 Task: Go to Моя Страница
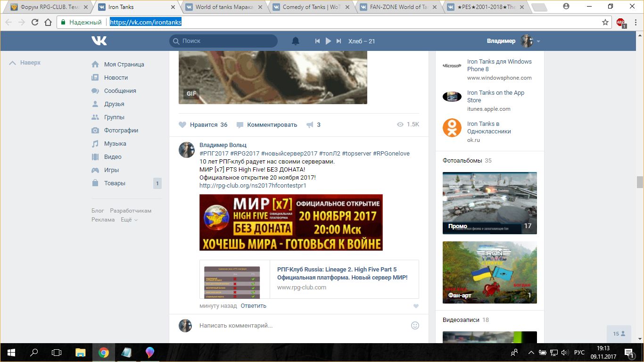click(x=124, y=65)
